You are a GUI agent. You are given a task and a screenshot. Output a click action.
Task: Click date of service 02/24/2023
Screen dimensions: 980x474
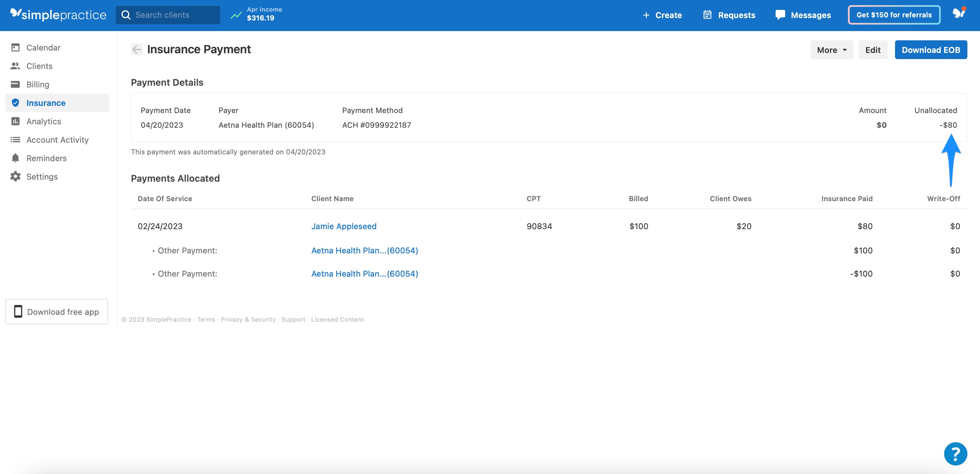pyautogui.click(x=160, y=226)
